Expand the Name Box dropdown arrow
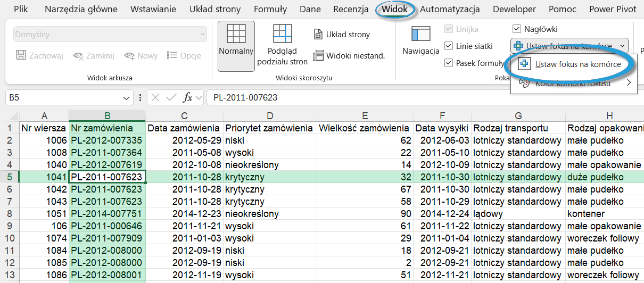Image resolution: width=644 pixels, height=283 pixels. click(127, 98)
